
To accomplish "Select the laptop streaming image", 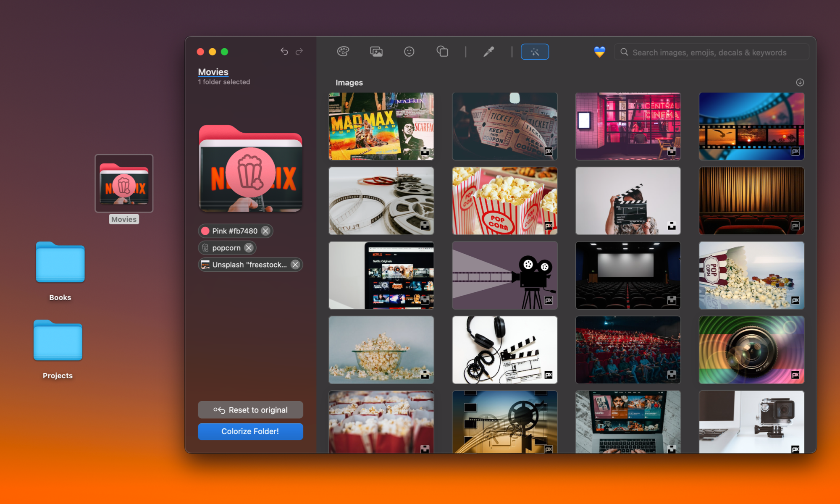I will pos(628,422).
